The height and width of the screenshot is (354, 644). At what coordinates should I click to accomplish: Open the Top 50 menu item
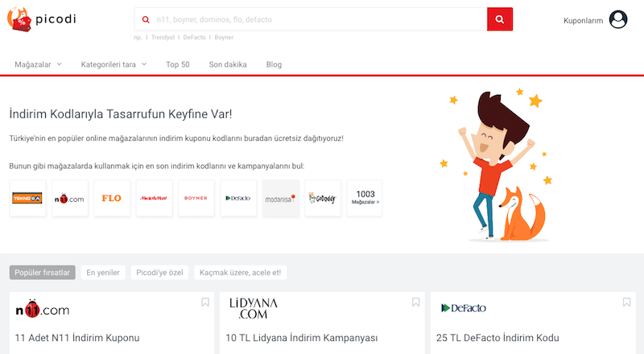click(177, 64)
